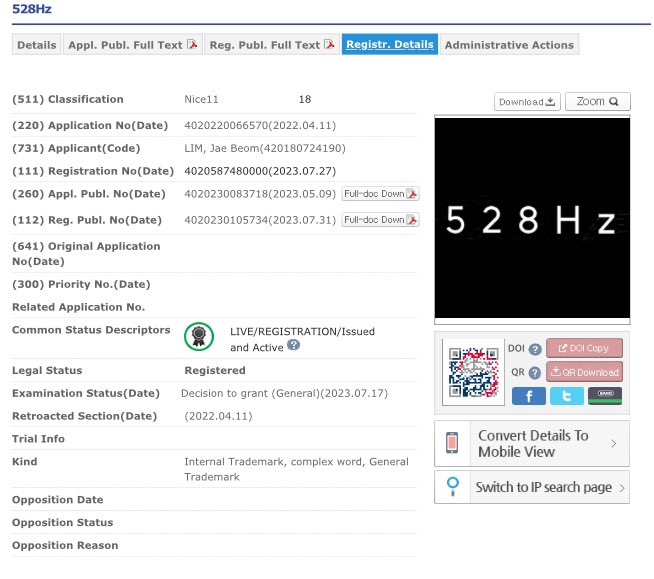Viewport: 654px width, 579px height.
Task: Click the Nice11 classification value
Action: click(x=201, y=99)
